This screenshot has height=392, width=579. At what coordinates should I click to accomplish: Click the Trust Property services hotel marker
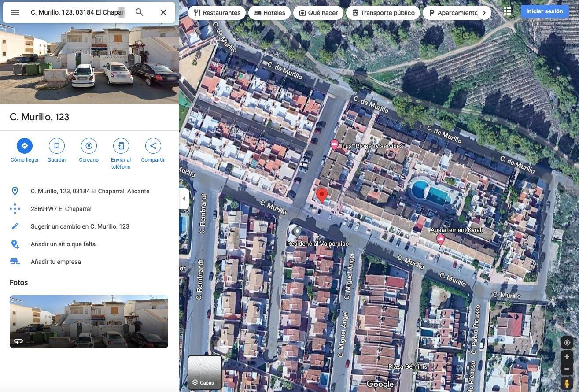coord(335,145)
